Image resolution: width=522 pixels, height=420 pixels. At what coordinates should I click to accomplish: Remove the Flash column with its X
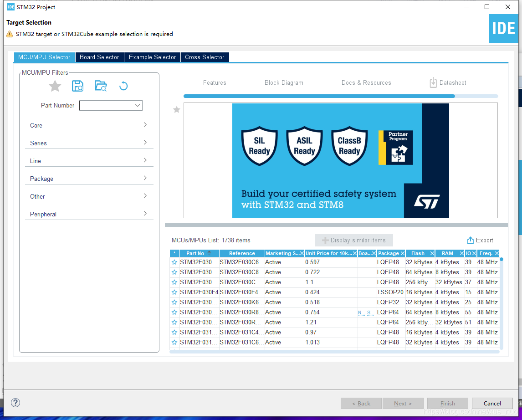(432, 254)
